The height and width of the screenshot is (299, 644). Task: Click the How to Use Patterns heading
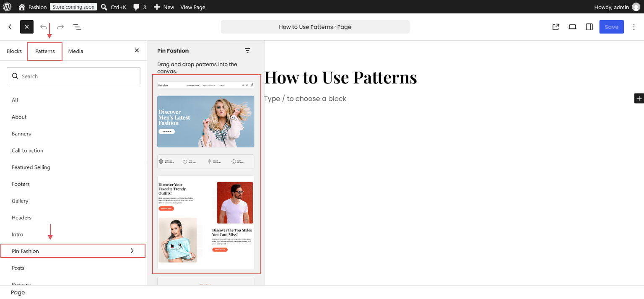pyautogui.click(x=340, y=77)
